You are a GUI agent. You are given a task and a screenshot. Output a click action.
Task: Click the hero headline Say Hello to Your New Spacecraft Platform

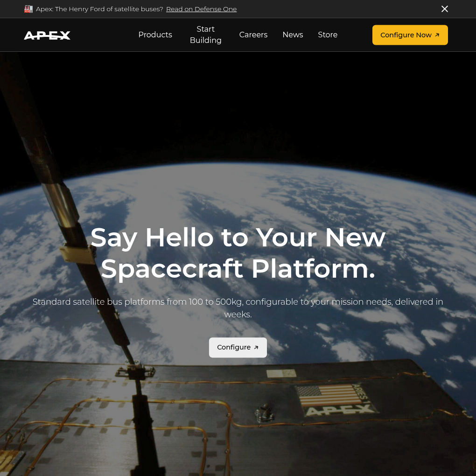coord(238,253)
